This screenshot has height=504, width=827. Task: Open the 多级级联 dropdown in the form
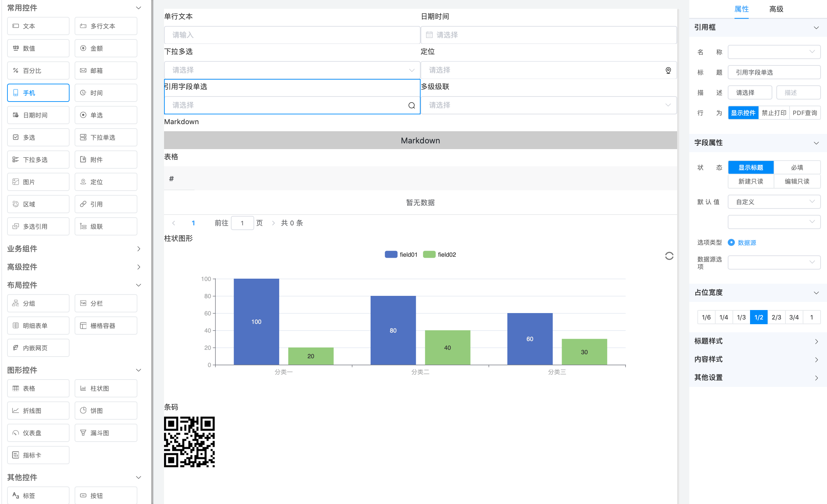[549, 105]
